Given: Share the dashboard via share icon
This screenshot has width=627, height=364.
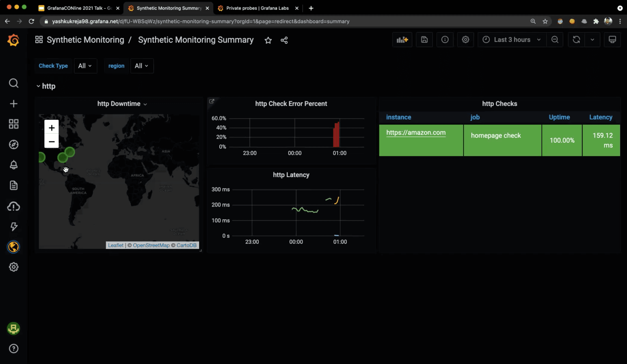Looking at the screenshot, I should point(284,40).
